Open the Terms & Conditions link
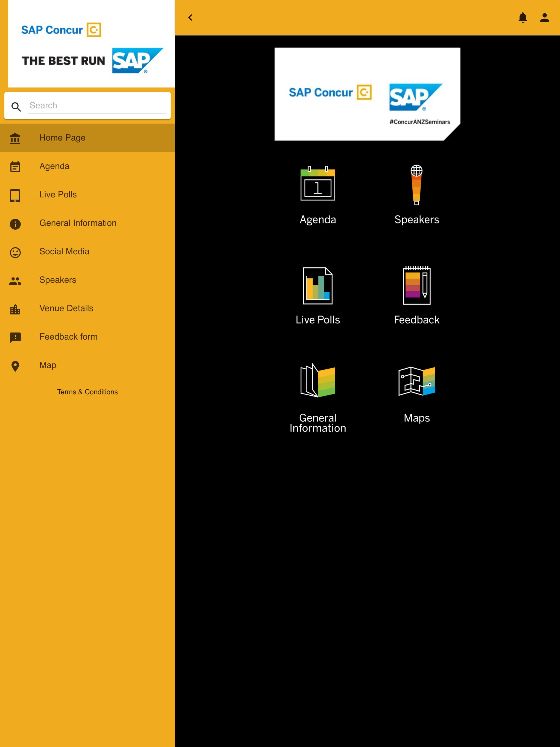 [87, 392]
